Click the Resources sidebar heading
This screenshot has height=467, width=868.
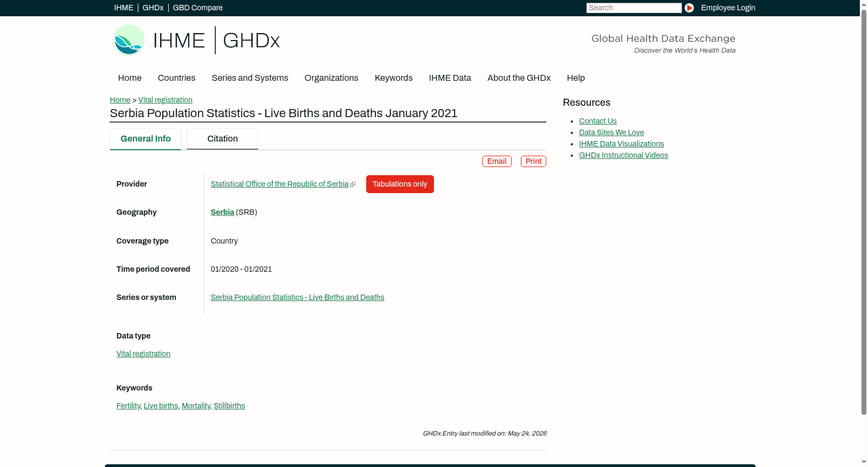[586, 103]
